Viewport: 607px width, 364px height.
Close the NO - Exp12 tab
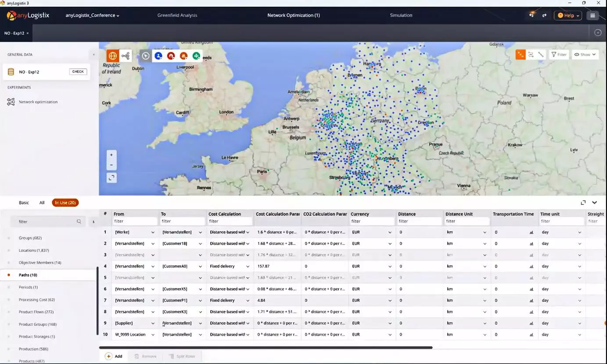tap(28, 33)
